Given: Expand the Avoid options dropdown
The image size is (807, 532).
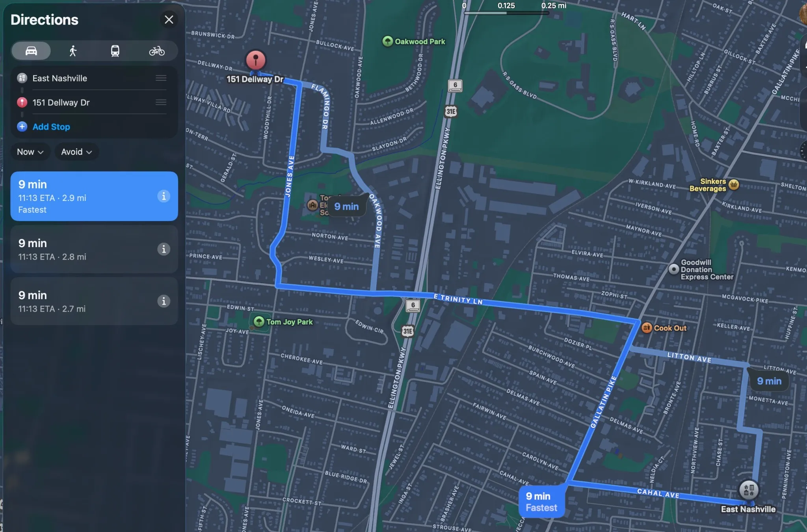Looking at the screenshot, I should click(x=76, y=152).
